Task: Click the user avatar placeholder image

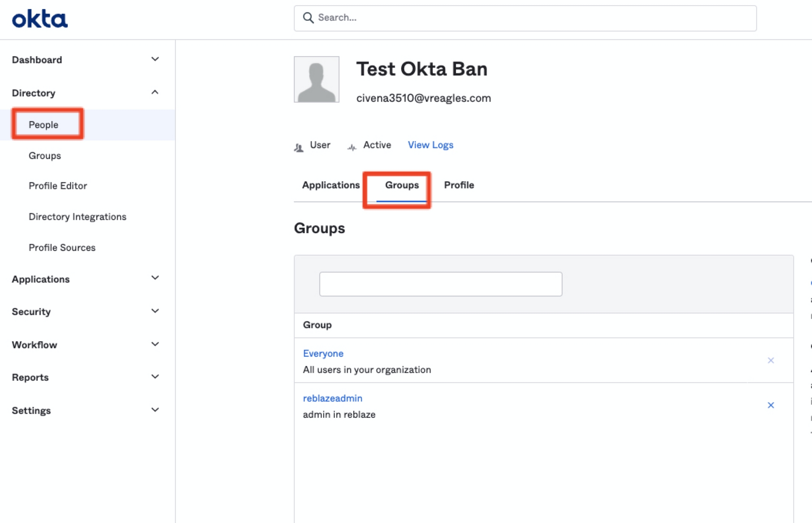Action: [x=316, y=79]
